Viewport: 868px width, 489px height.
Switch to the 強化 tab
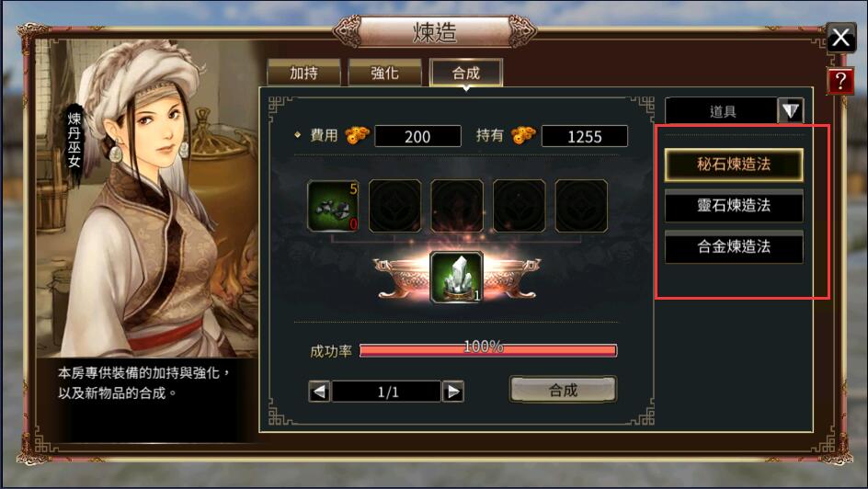pos(384,73)
